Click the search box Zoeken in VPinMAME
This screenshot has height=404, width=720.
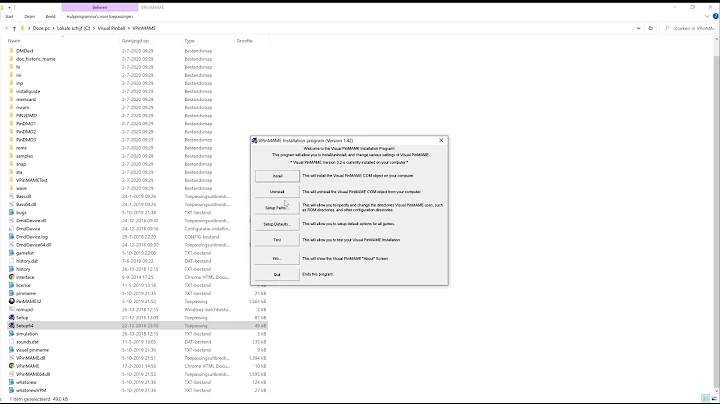[x=691, y=28]
